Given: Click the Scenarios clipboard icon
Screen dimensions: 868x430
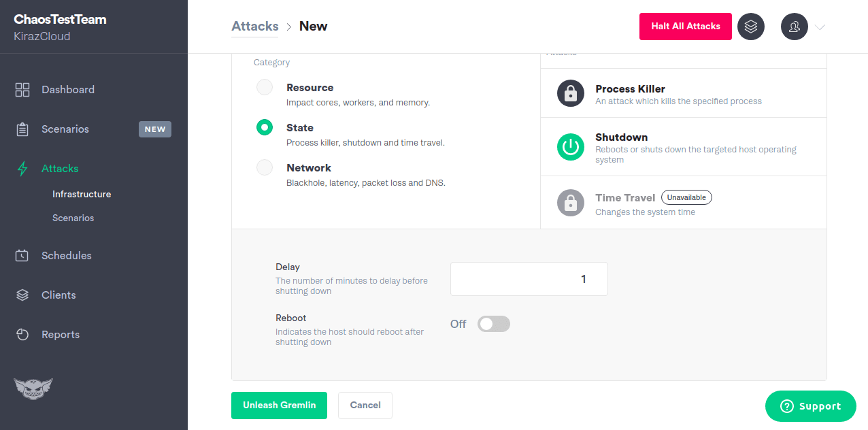Looking at the screenshot, I should pyautogui.click(x=22, y=129).
